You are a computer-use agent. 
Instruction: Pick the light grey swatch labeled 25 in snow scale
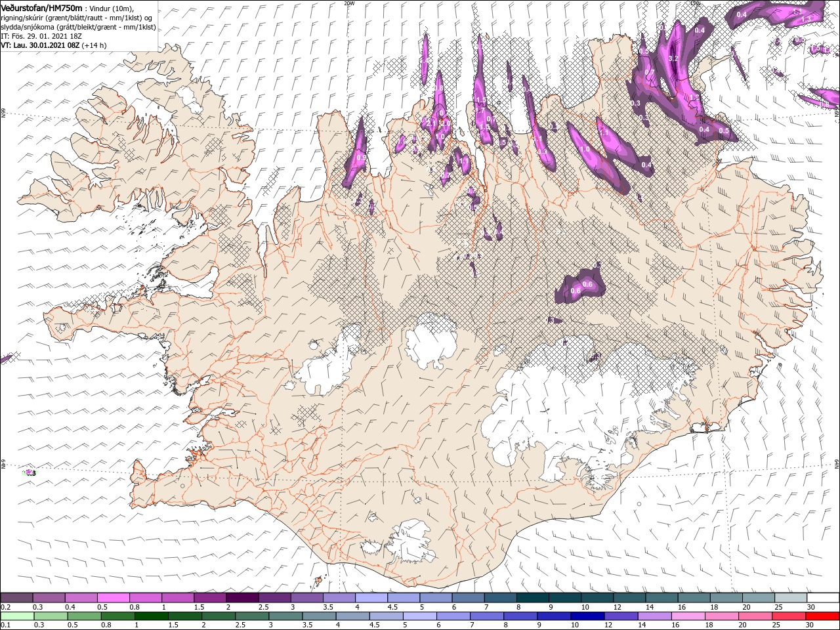tap(791, 598)
